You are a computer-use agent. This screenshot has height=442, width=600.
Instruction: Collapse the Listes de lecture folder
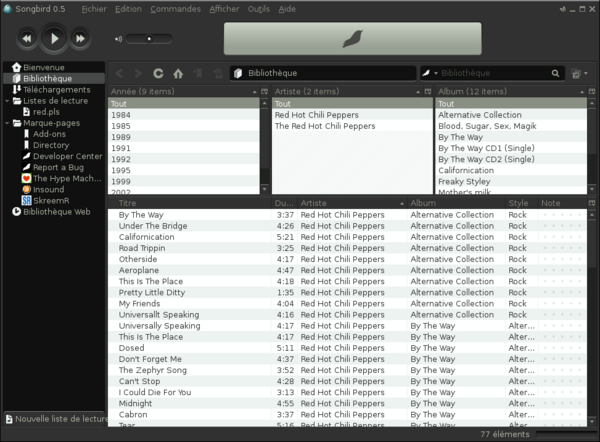tap(7, 101)
